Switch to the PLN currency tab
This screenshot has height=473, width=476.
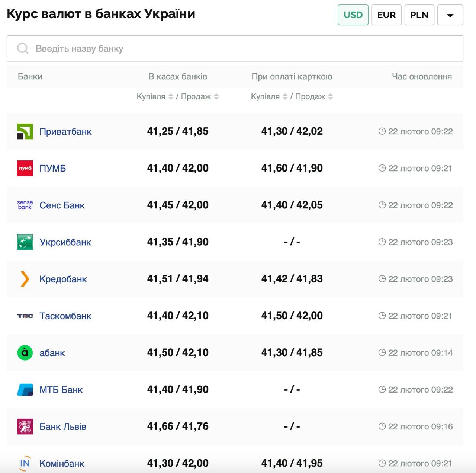[419, 15]
